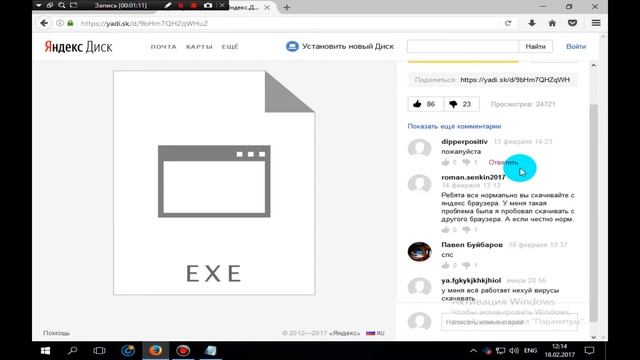Click the Яндекс Диск logo
This screenshot has width=640, height=360.
(78, 47)
